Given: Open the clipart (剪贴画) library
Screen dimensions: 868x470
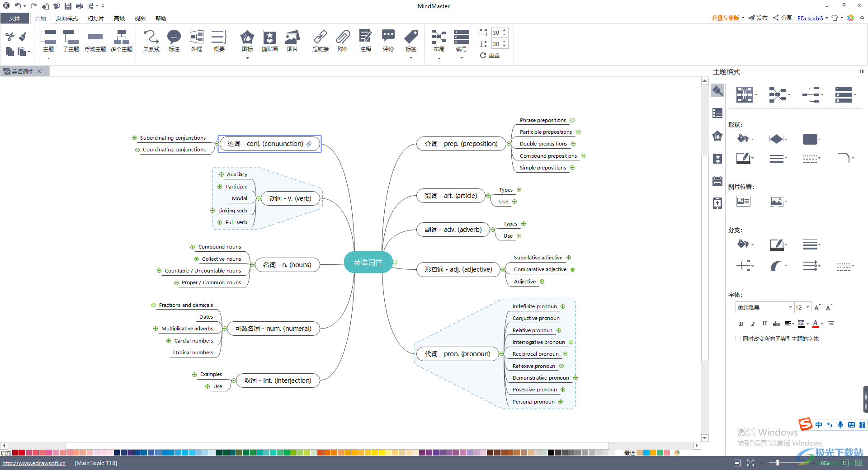Looking at the screenshot, I should click(270, 41).
